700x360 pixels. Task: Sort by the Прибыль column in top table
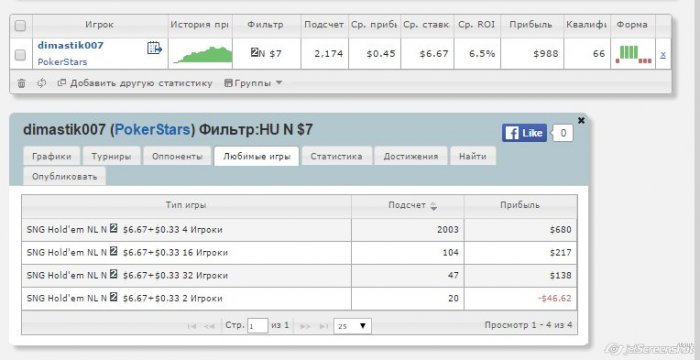click(532, 25)
